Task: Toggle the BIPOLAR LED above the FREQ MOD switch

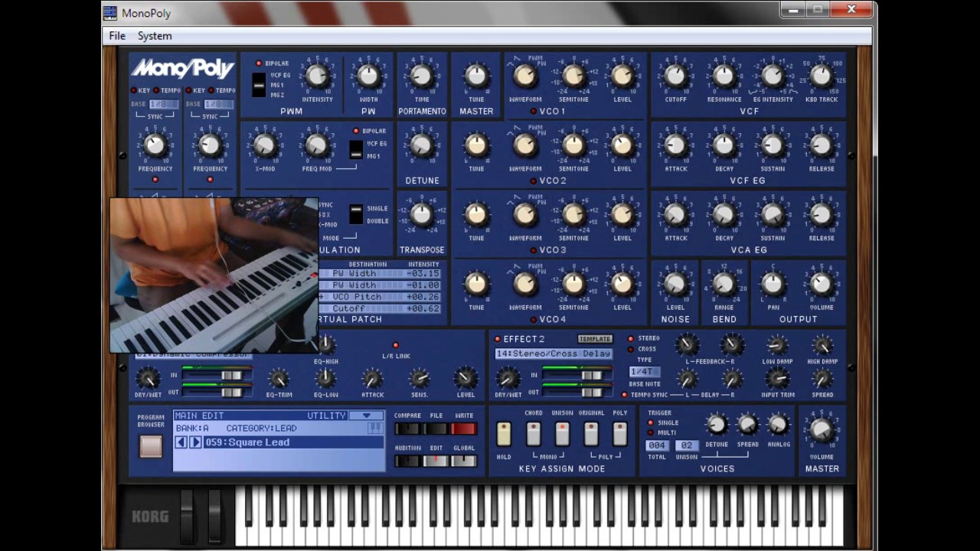Action: click(x=356, y=131)
